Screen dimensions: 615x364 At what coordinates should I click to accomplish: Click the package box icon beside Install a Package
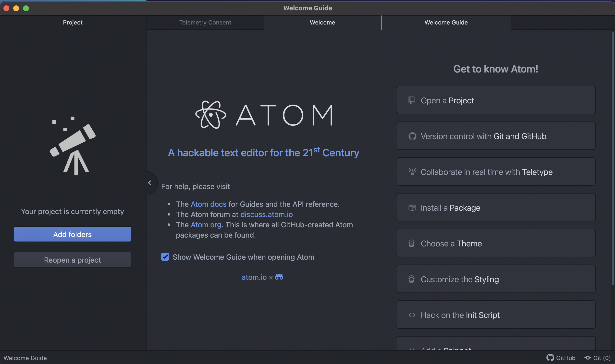412,208
